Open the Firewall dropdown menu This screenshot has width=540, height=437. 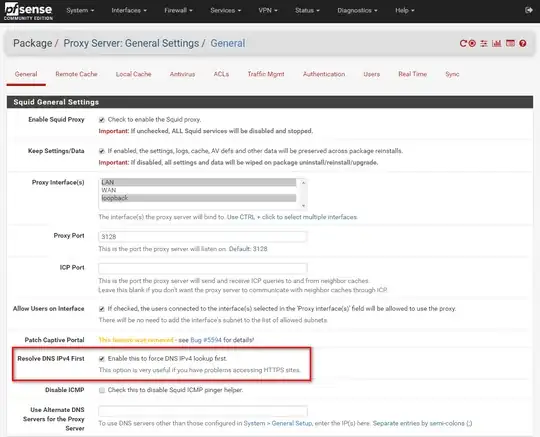[178, 10]
